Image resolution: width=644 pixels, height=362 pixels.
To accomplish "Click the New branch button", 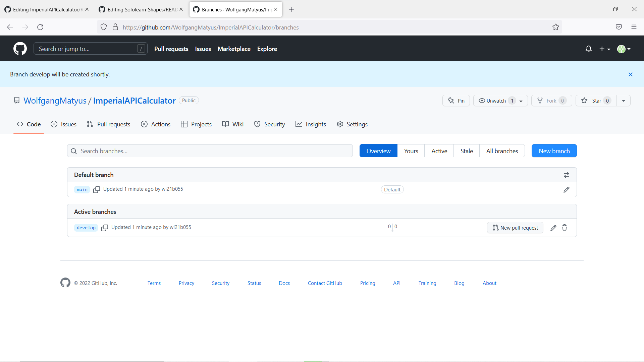I will pos(554,151).
